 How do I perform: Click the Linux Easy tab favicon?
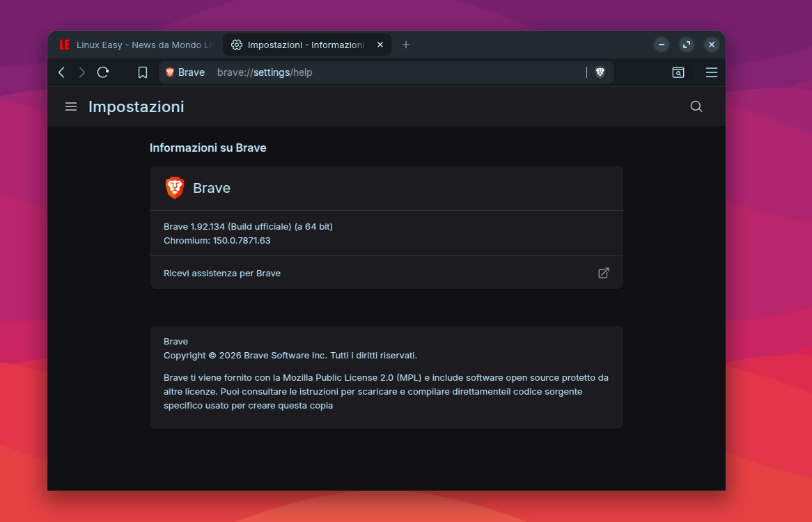pos(65,45)
